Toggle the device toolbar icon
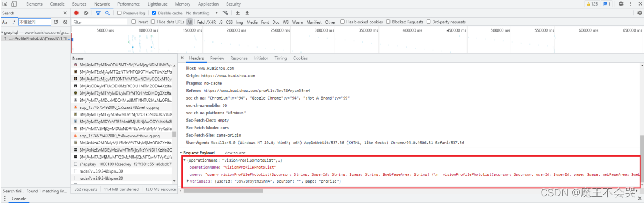644x203 pixels. 14,4
